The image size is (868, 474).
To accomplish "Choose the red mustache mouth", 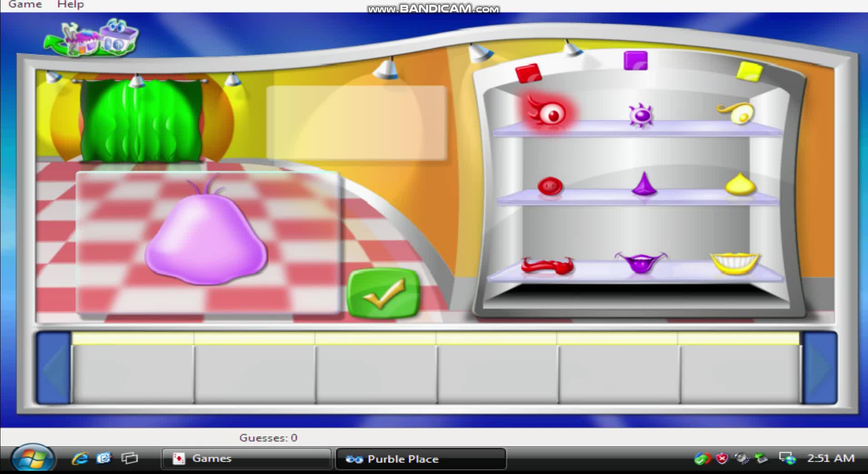I will 547,266.
